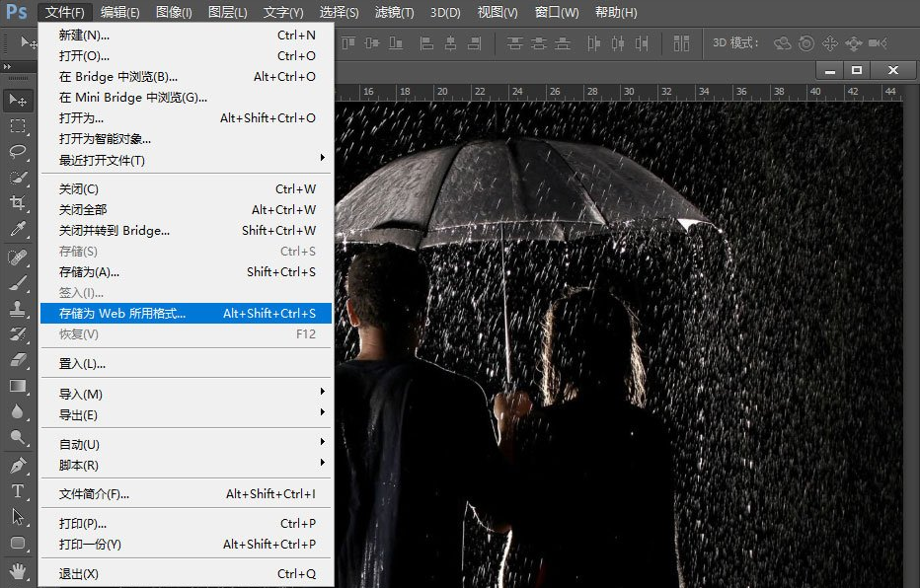920x588 pixels.
Task: Click the 3D slide mode icon
Action: (x=853, y=43)
